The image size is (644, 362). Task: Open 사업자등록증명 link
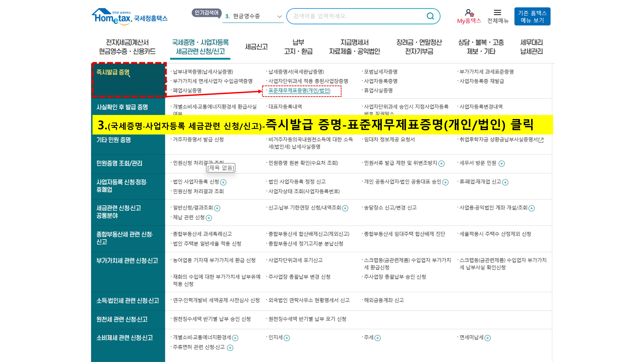(x=380, y=81)
